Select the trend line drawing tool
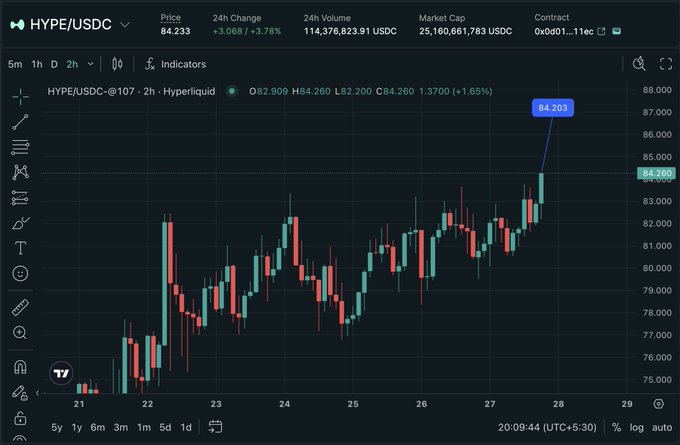Viewport: 680px width, 445px height. tap(20, 122)
